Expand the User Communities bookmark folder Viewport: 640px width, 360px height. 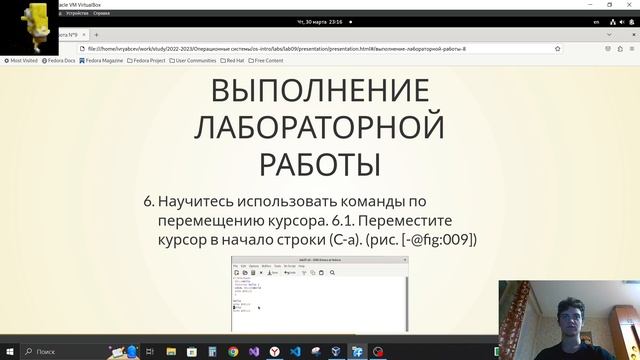pyautogui.click(x=193, y=60)
